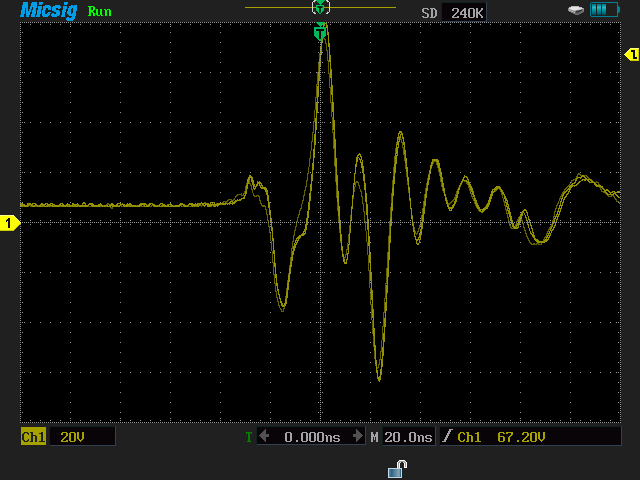Image resolution: width=640 pixels, height=480 pixels.
Task: Click the SD sampling mode label
Action: 429,12
